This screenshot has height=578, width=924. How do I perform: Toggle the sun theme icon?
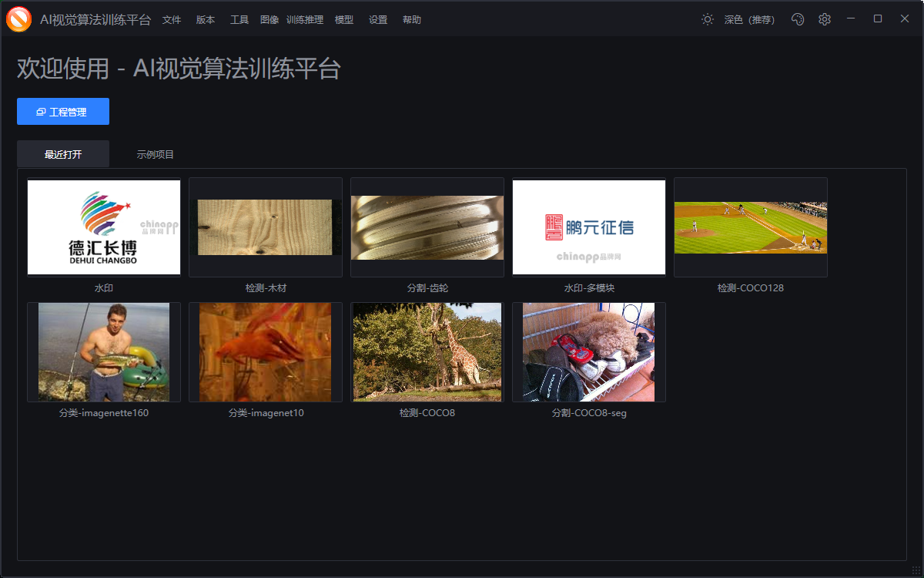(x=708, y=19)
